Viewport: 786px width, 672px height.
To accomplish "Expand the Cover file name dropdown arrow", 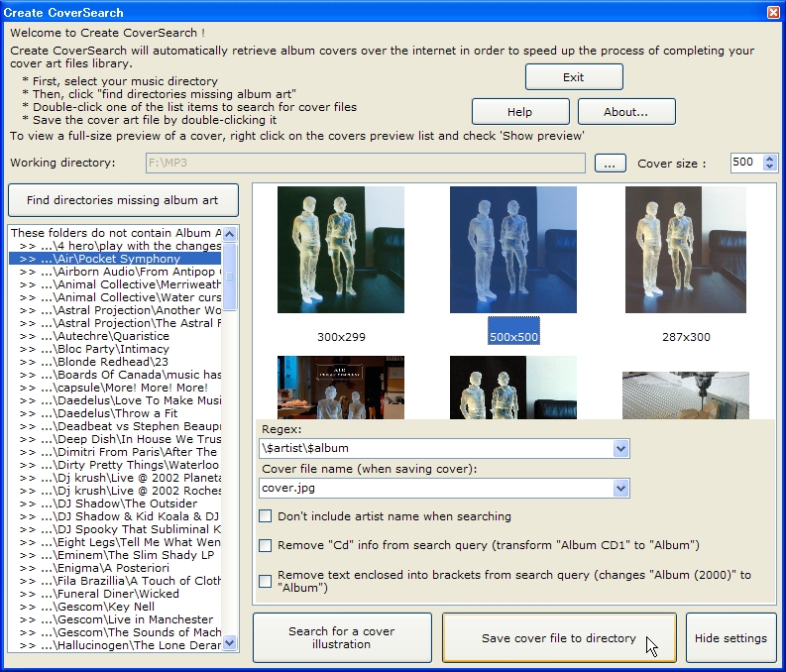I will tap(620, 488).
